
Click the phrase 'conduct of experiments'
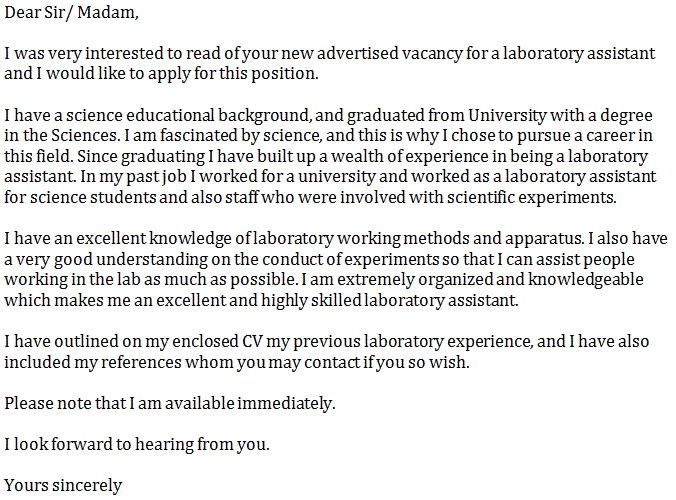coord(351,259)
